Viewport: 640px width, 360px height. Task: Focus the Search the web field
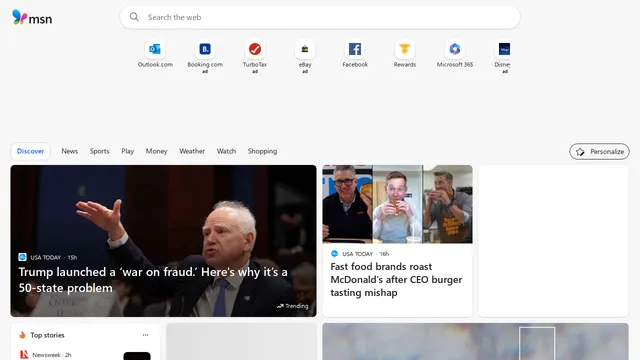pyautogui.click(x=320, y=17)
